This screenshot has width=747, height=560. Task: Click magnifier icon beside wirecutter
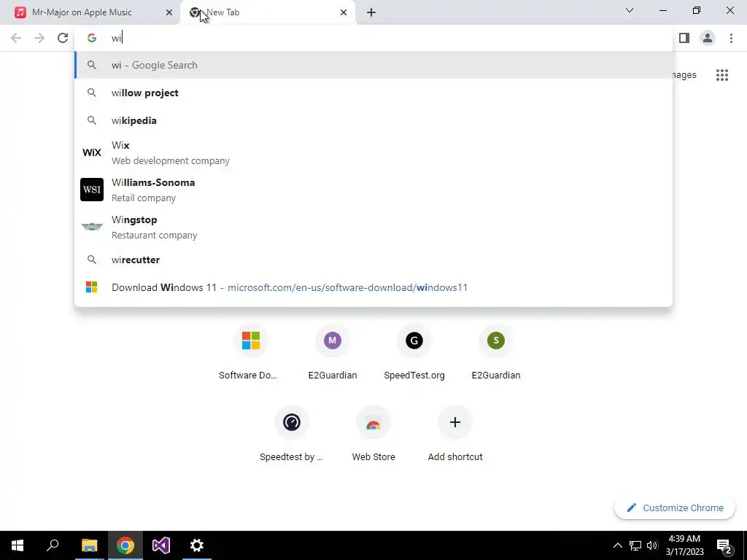pos(91,260)
